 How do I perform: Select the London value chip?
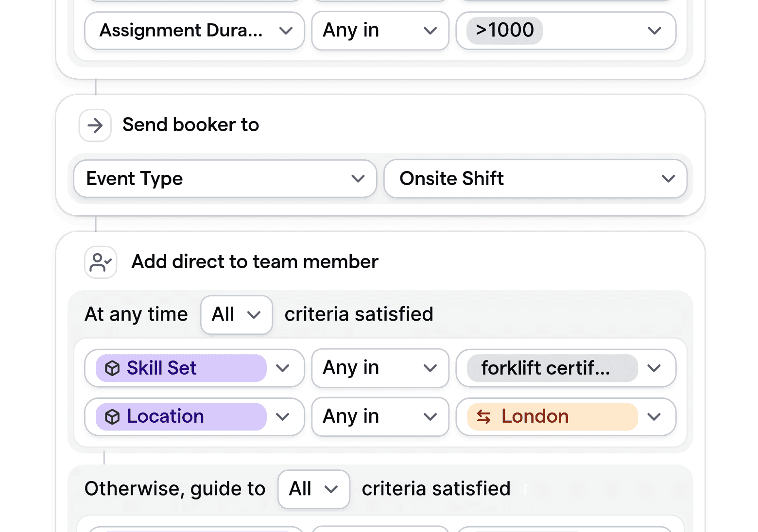click(551, 416)
